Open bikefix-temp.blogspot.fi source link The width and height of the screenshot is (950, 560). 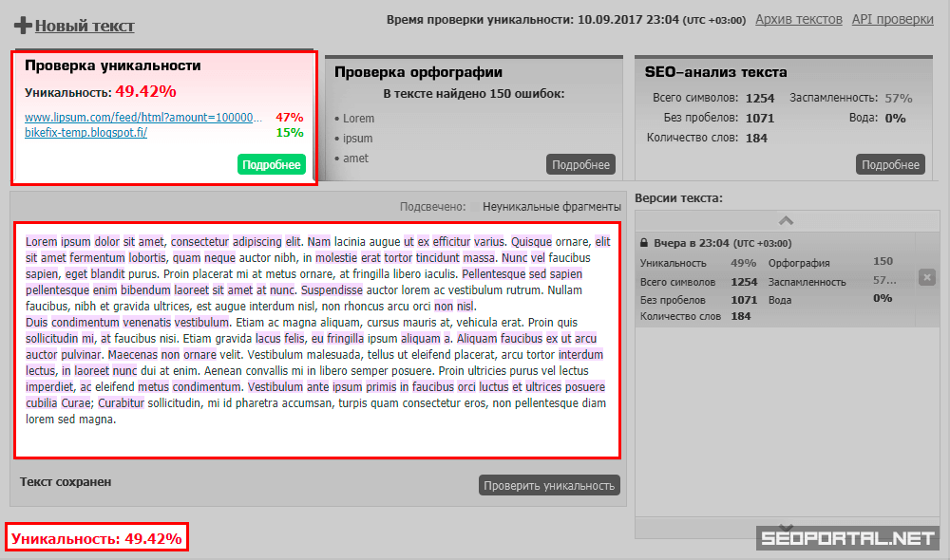85,133
